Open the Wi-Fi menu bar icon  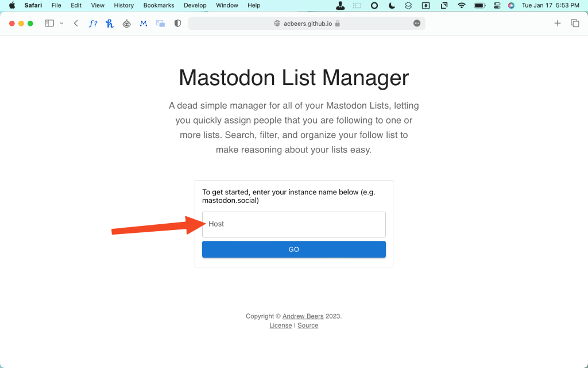tap(461, 5)
